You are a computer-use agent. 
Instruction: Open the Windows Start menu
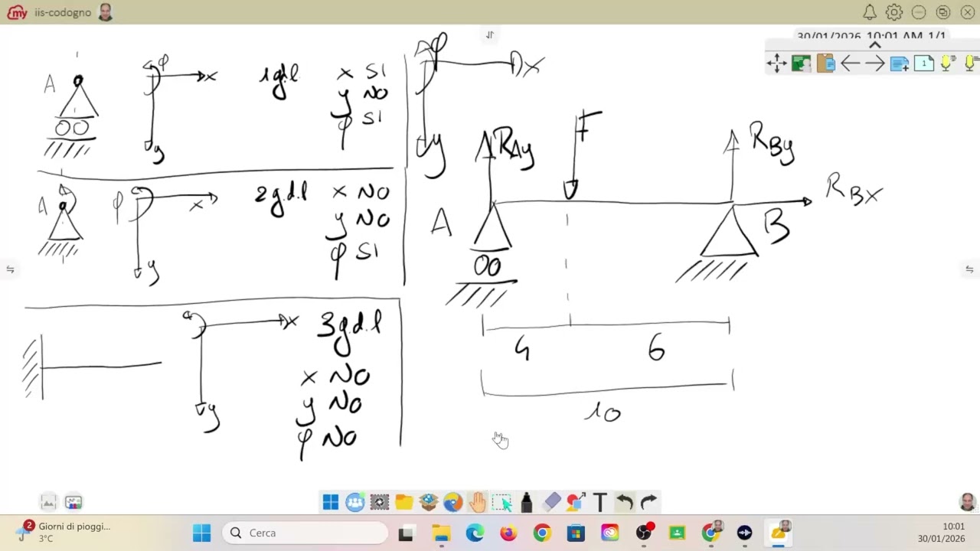202,533
